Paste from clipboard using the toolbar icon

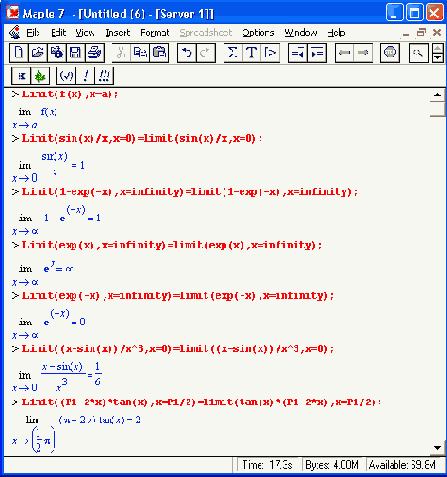[x=159, y=53]
